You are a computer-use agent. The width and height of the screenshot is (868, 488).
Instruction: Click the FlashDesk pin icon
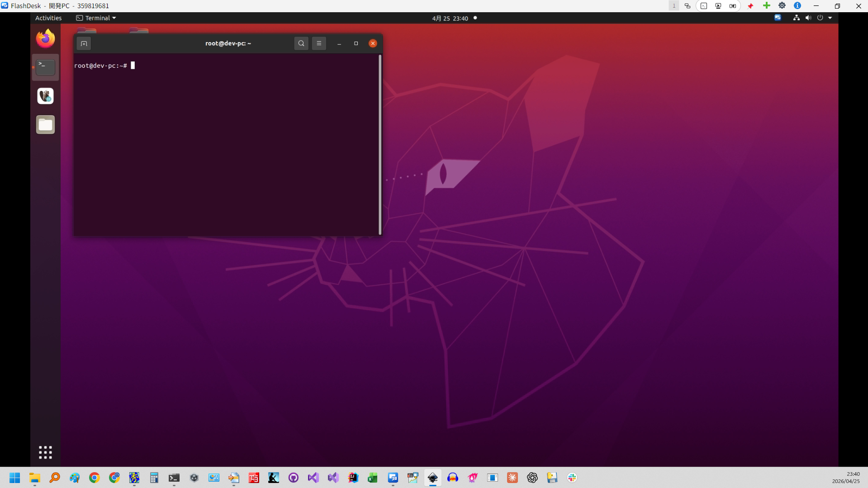[x=750, y=6]
